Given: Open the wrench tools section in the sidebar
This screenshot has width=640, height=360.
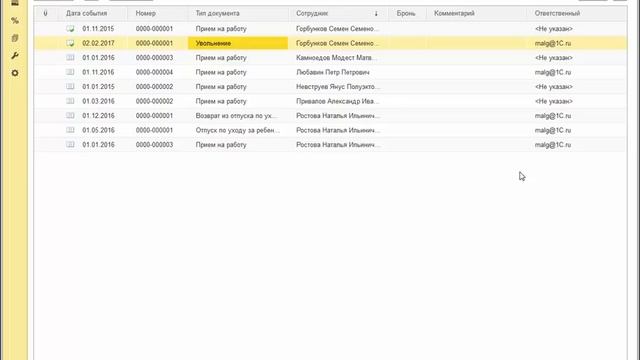Looking at the screenshot, I should pos(15,56).
